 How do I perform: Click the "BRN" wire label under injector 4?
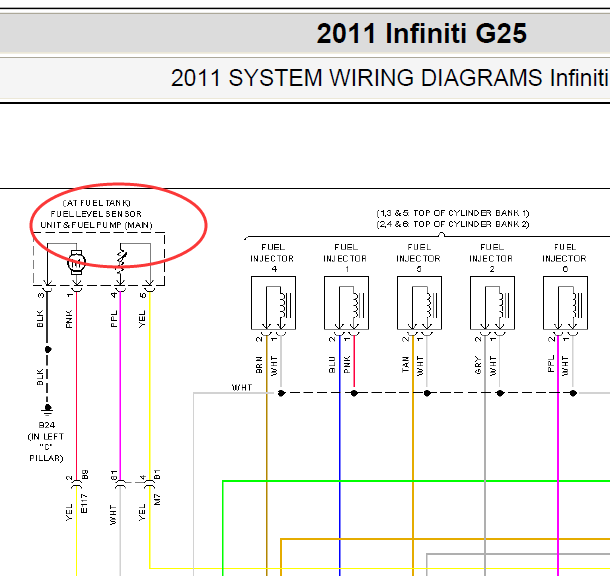click(259, 365)
